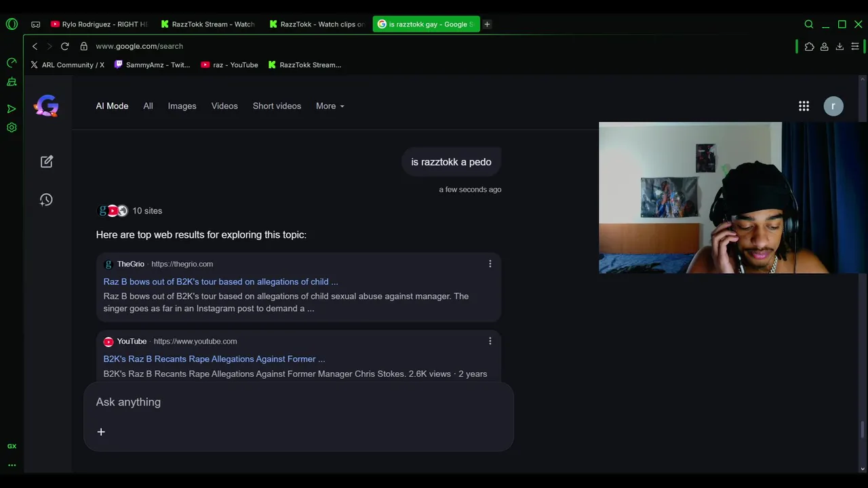
Task: Open the workspaces icon beside the tabs
Action: coord(35,24)
